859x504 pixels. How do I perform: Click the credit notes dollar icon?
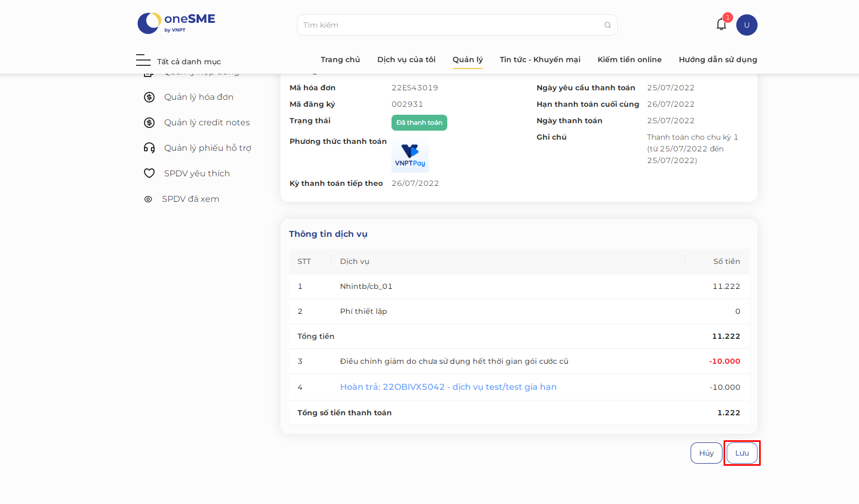[x=149, y=123]
